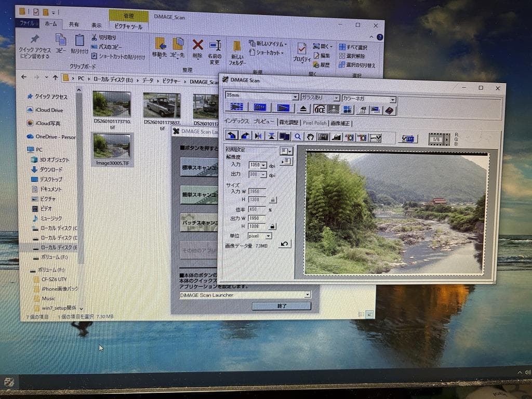Open the カラーネガ film type dropdown
This screenshot has width=532, height=399.
(393, 99)
